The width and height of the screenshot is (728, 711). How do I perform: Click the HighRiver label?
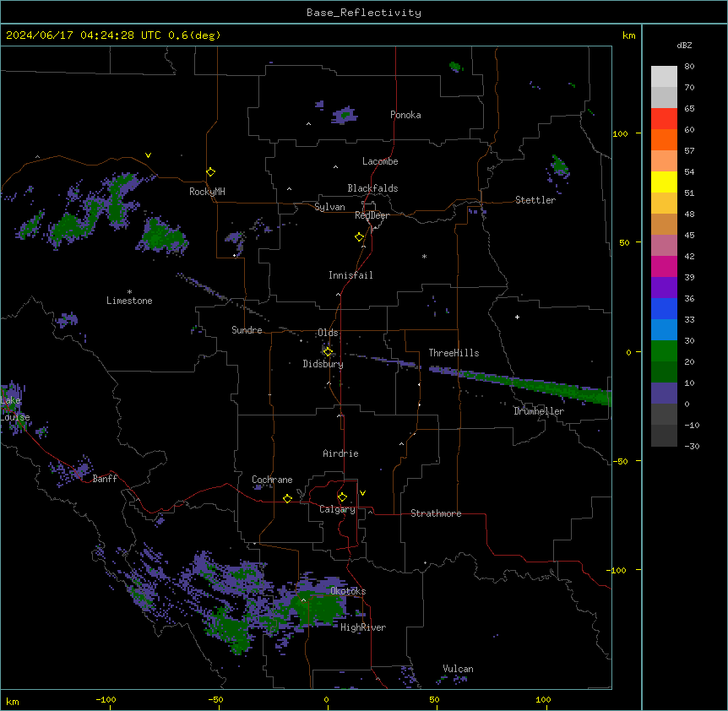(363, 627)
